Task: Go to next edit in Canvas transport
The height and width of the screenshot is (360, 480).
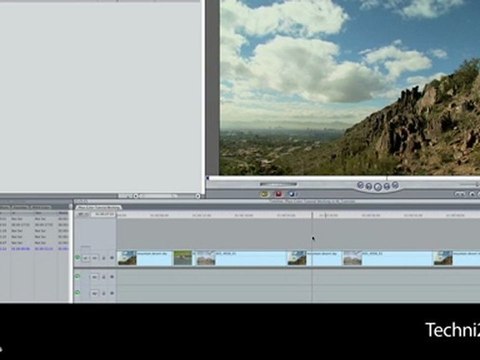Action: (395, 185)
